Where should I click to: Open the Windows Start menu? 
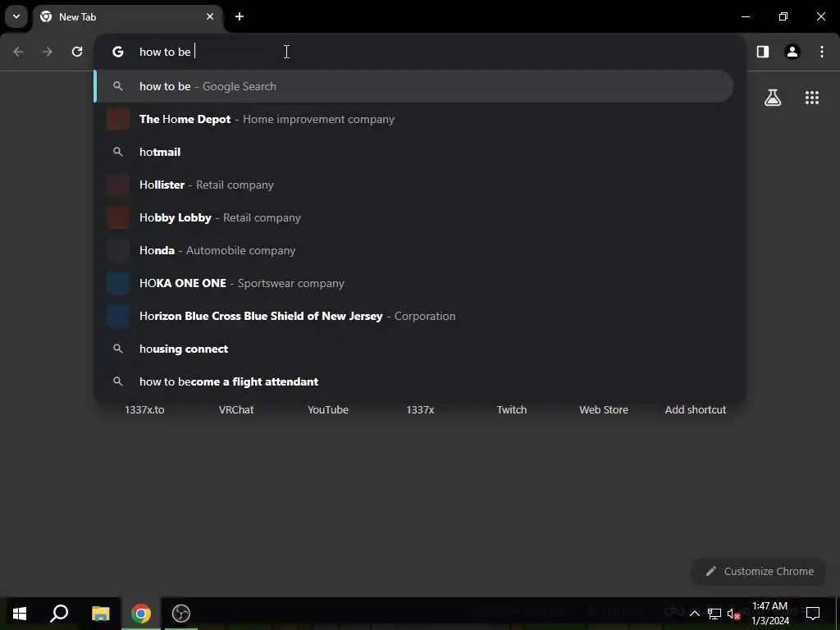click(20, 614)
